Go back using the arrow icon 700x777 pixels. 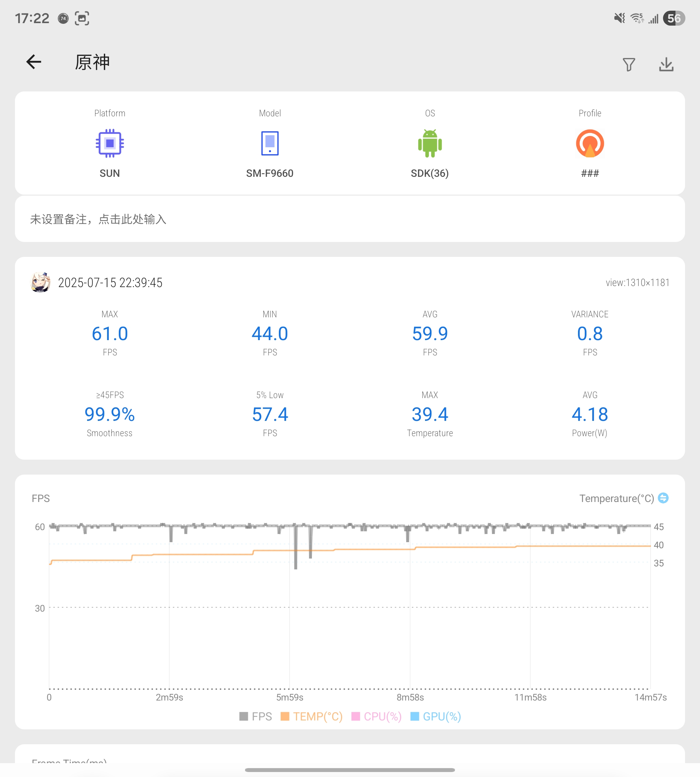pyautogui.click(x=33, y=62)
